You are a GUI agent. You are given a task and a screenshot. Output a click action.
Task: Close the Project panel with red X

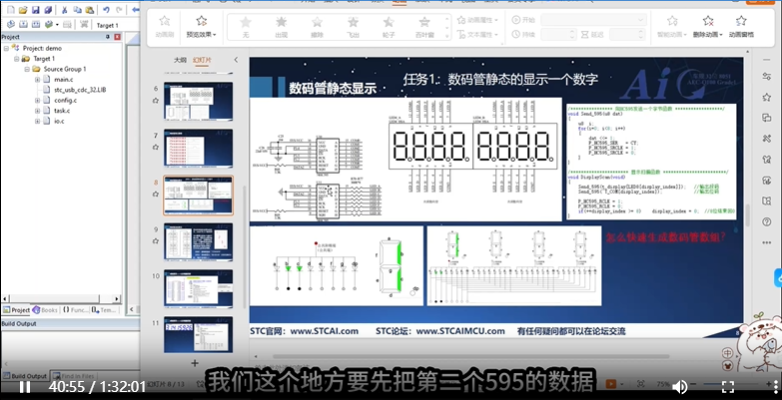point(118,37)
